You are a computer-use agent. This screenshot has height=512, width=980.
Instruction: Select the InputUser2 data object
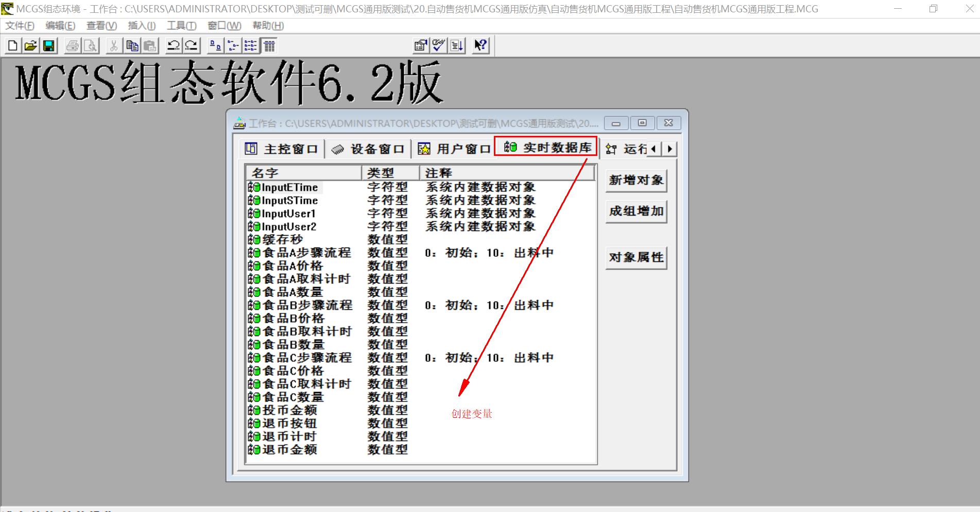pos(282,227)
